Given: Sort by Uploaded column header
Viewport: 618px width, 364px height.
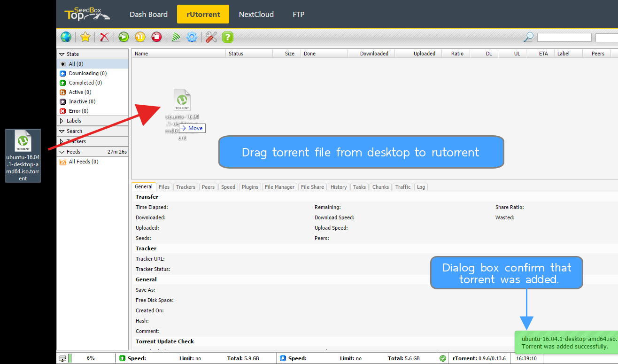Looking at the screenshot, I should 418,54.
